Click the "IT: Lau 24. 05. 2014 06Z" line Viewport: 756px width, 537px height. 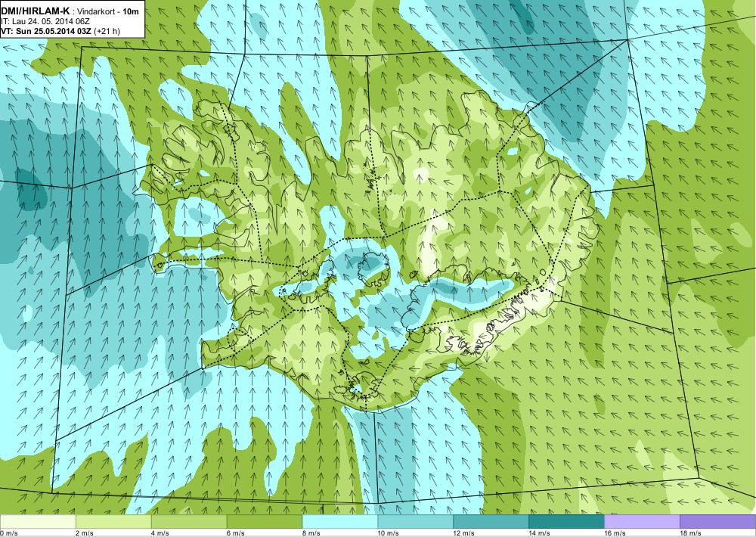click(45, 22)
